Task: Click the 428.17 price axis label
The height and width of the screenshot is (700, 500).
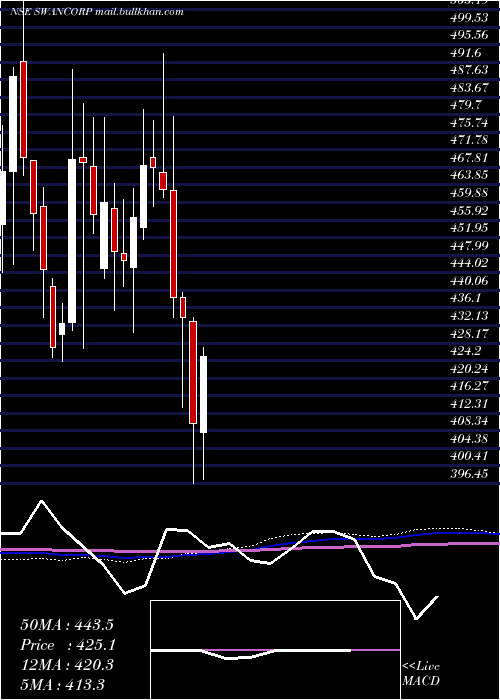Action: coord(469,333)
